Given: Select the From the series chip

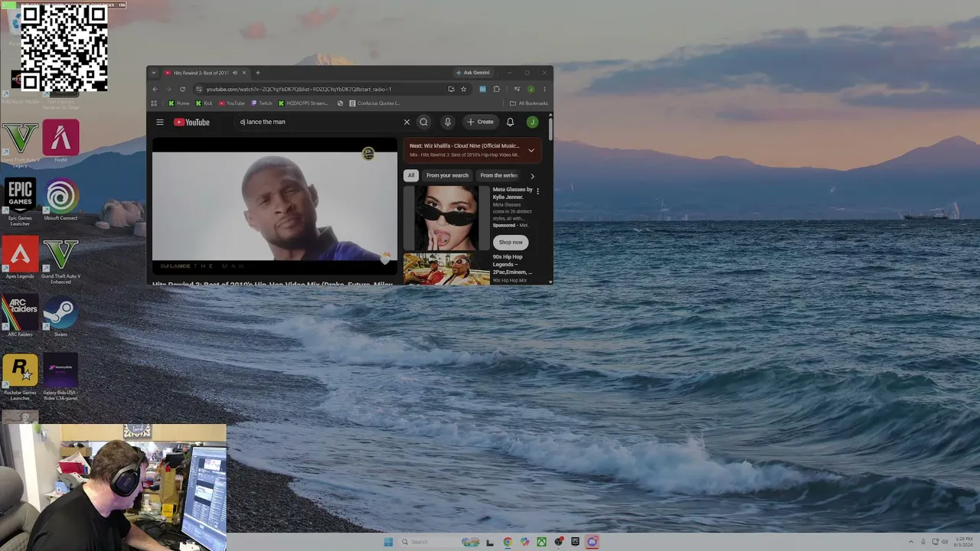Looking at the screenshot, I should (x=499, y=175).
